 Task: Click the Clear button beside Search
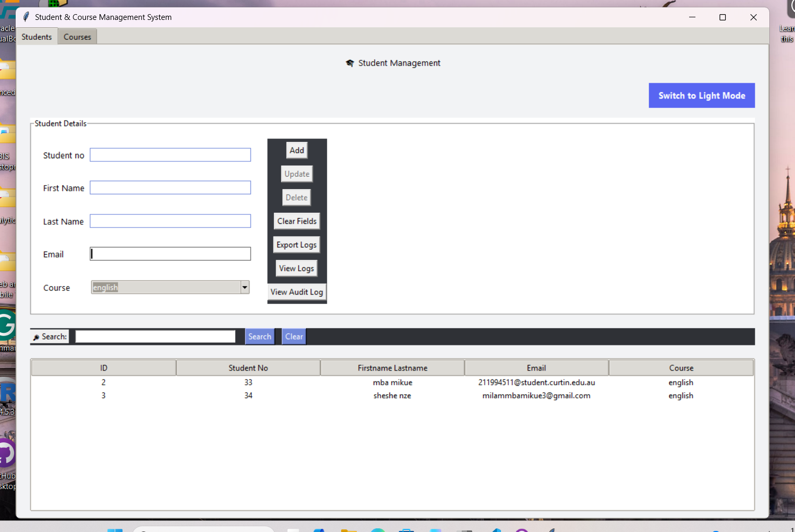coord(294,336)
